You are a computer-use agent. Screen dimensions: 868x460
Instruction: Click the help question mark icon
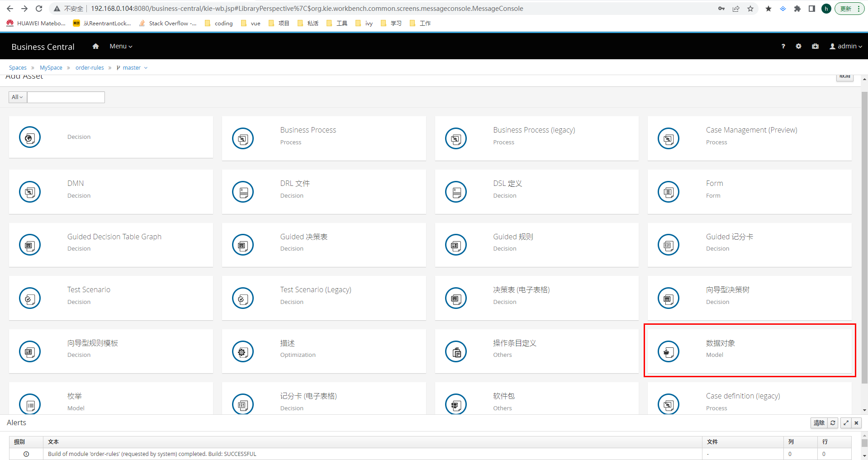click(x=783, y=46)
